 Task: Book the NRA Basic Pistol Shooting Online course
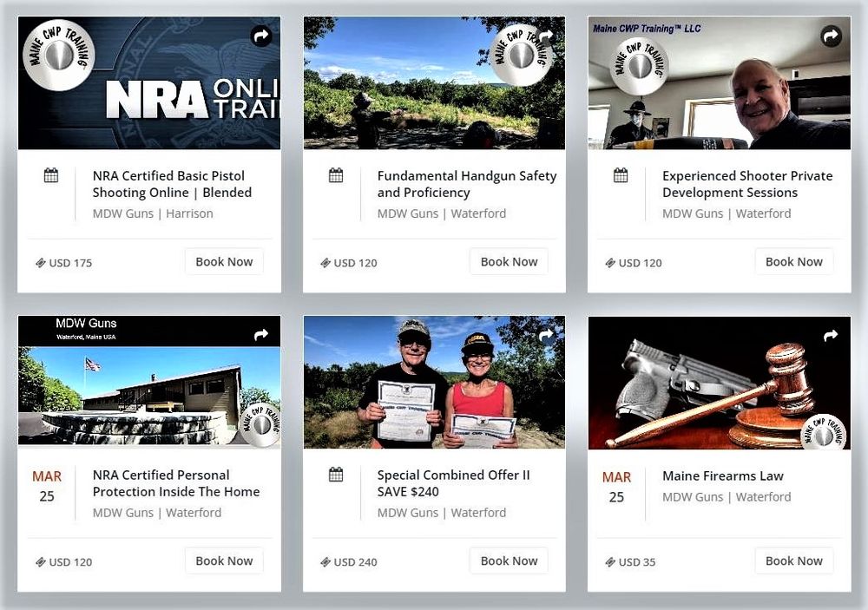(x=224, y=262)
